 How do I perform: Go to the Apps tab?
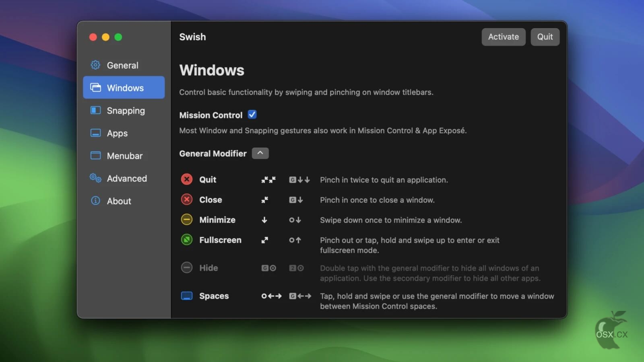(124, 133)
